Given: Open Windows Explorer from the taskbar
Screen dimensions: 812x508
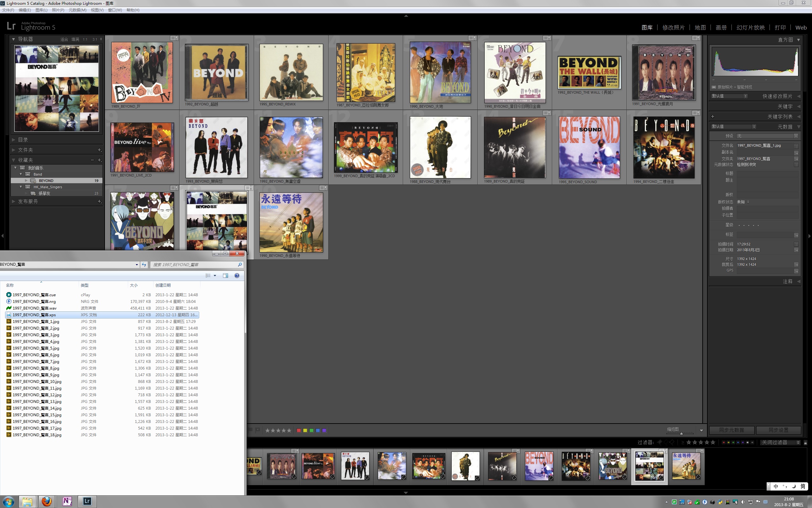Looking at the screenshot, I should coord(27,501).
